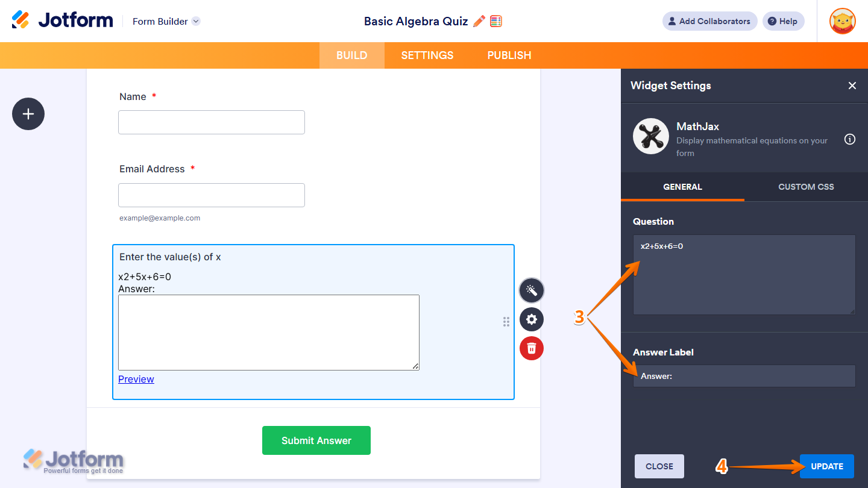Screen dimensions: 868x488
Task: Open the add form element plus icon
Action: click(x=28, y=114)
